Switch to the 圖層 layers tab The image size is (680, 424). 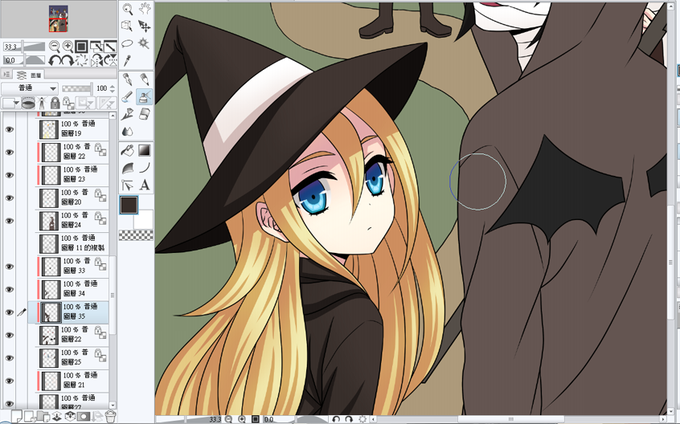(29, 75)
